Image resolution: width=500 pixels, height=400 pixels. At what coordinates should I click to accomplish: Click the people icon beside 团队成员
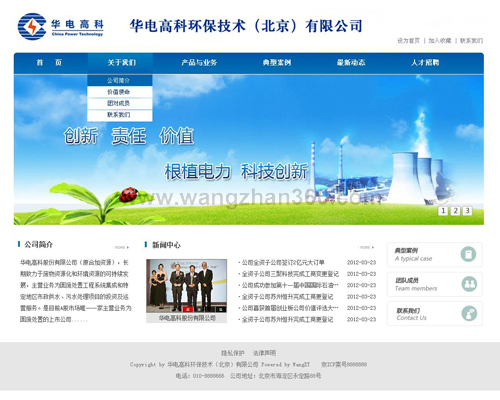pos(469,284)
